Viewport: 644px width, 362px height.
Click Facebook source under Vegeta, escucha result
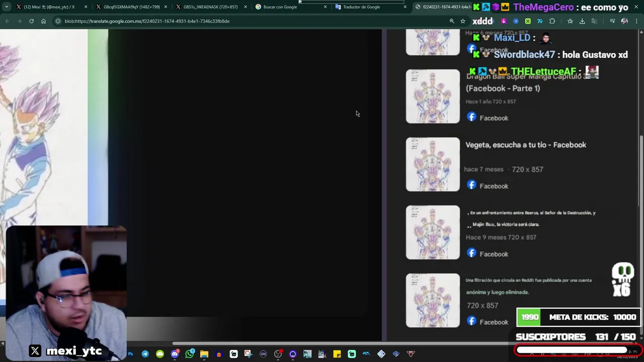click(488, 186)
